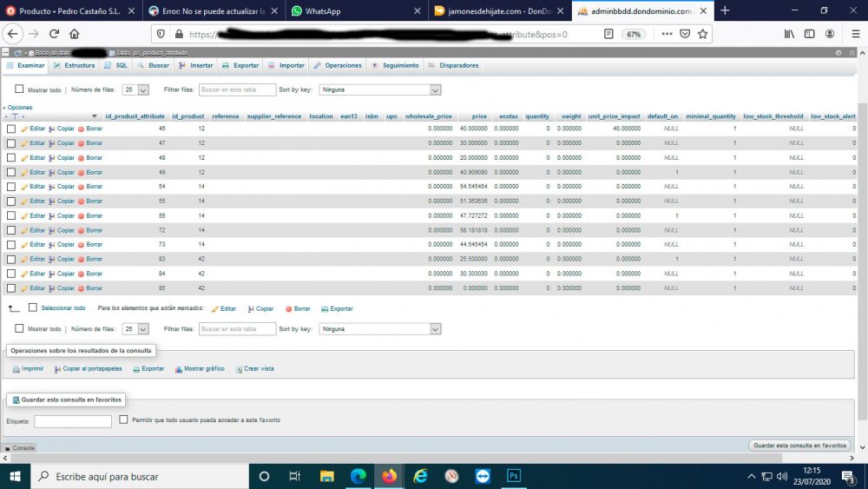Save page to Pocket icon

coord(685,34)
